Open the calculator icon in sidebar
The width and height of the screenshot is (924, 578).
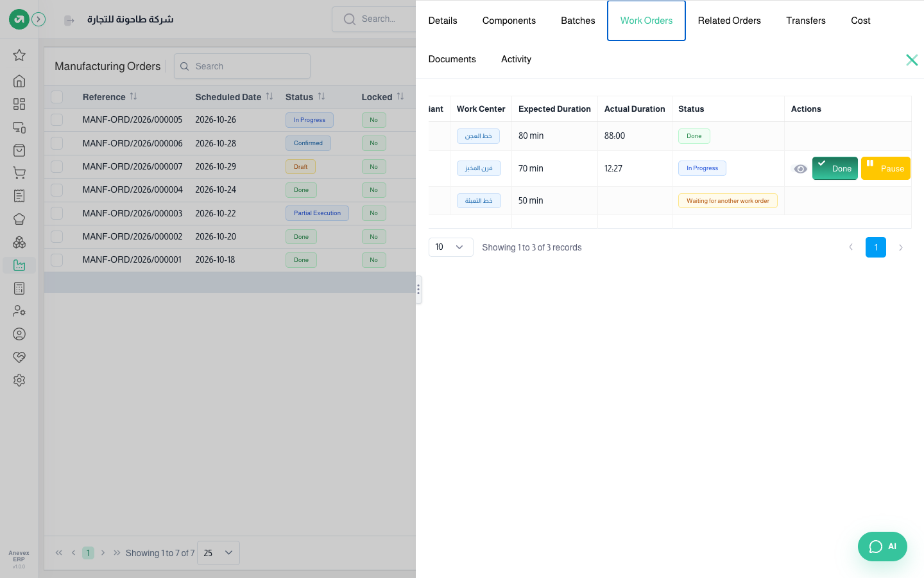click(x=19, y=288)
